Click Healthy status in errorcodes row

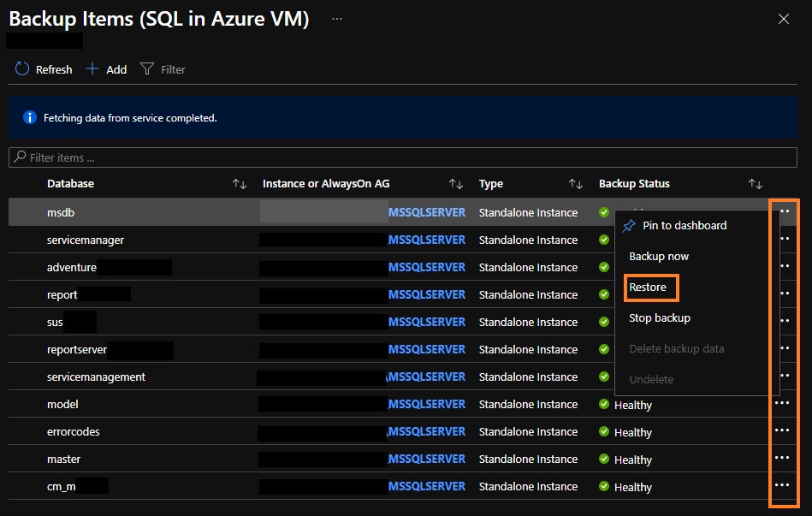633,433
